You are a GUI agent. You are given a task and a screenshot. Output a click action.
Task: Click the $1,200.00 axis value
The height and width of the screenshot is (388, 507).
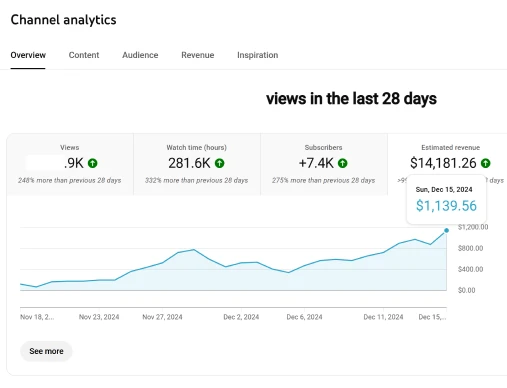pyautogui.click(x=473, y=227)
